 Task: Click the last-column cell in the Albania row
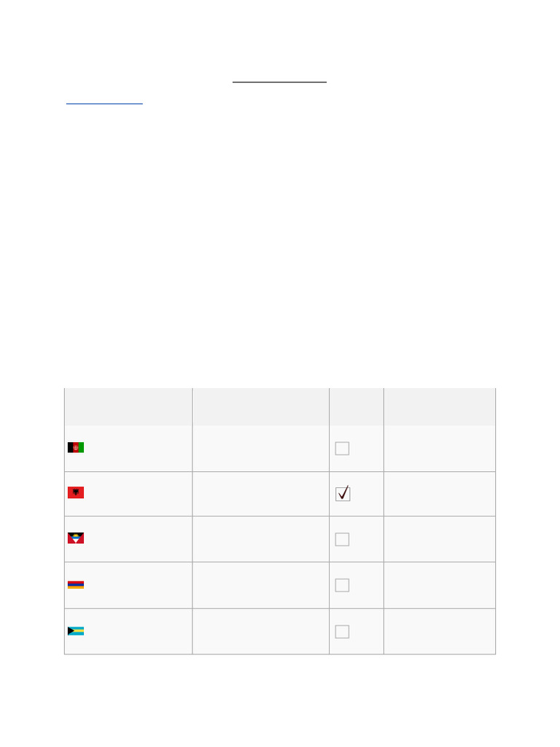click(439, 494)
